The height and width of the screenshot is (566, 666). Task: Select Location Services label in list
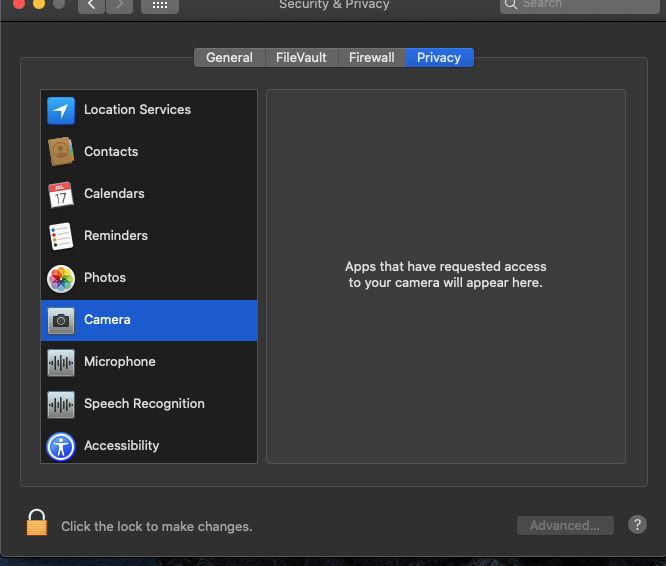[137, 110]
